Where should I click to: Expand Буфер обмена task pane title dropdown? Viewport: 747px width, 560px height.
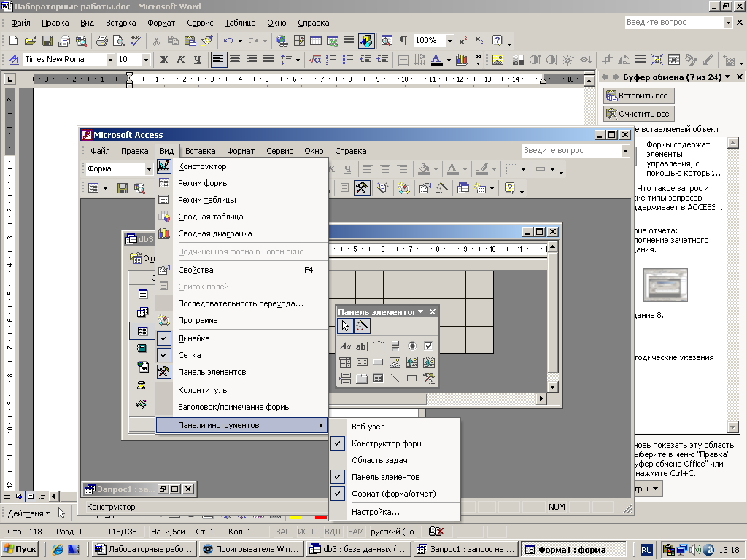(x=728, y=77)
